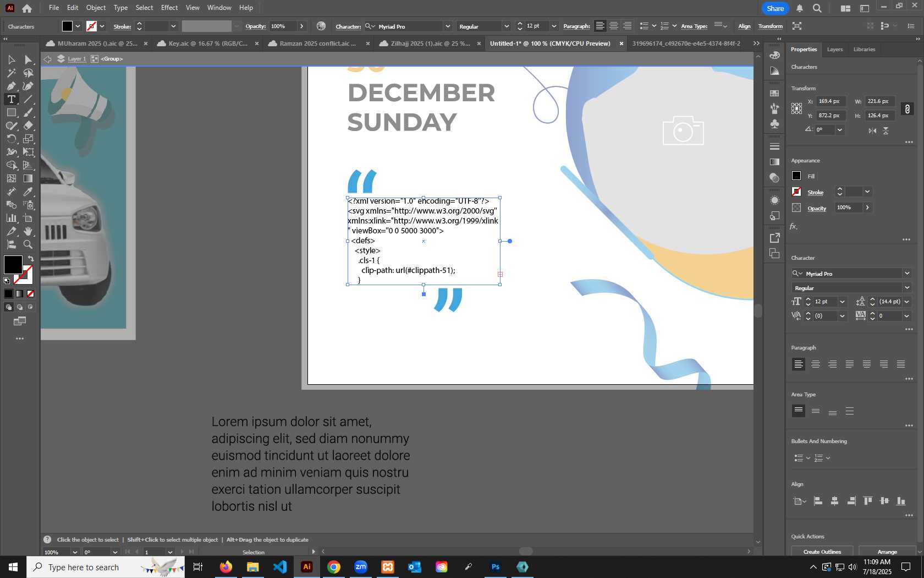Click the Create Outlines quick action
924x578 pixels.
pyautogui.click(x=822, y=552)
